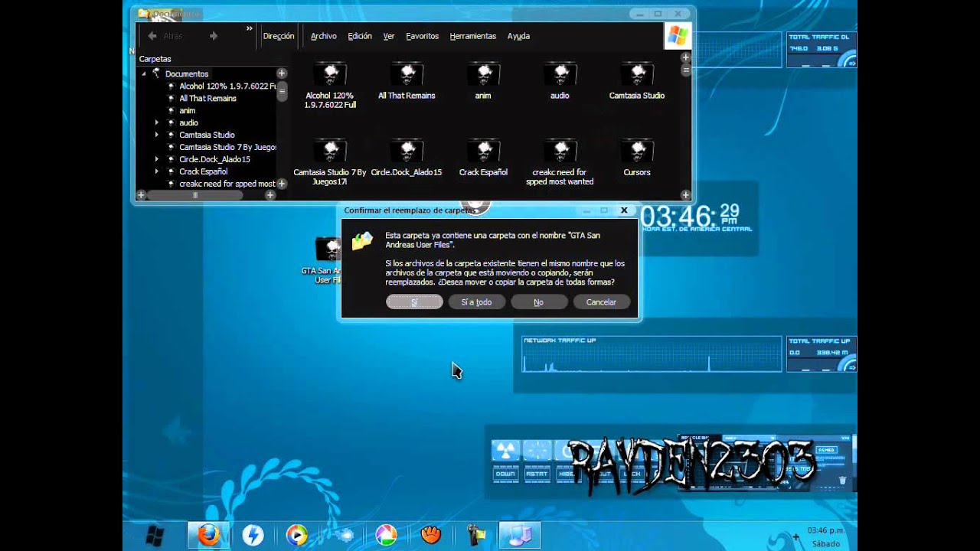
Task: Click the Network Traffic Up graph
Action: tap(652, 354)
